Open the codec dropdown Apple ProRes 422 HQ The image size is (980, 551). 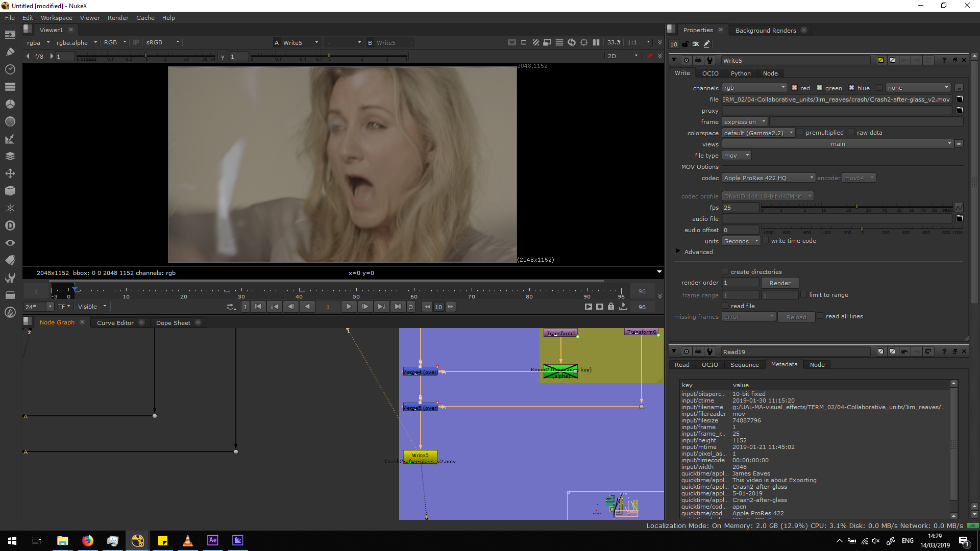click(x=769, y=178)
